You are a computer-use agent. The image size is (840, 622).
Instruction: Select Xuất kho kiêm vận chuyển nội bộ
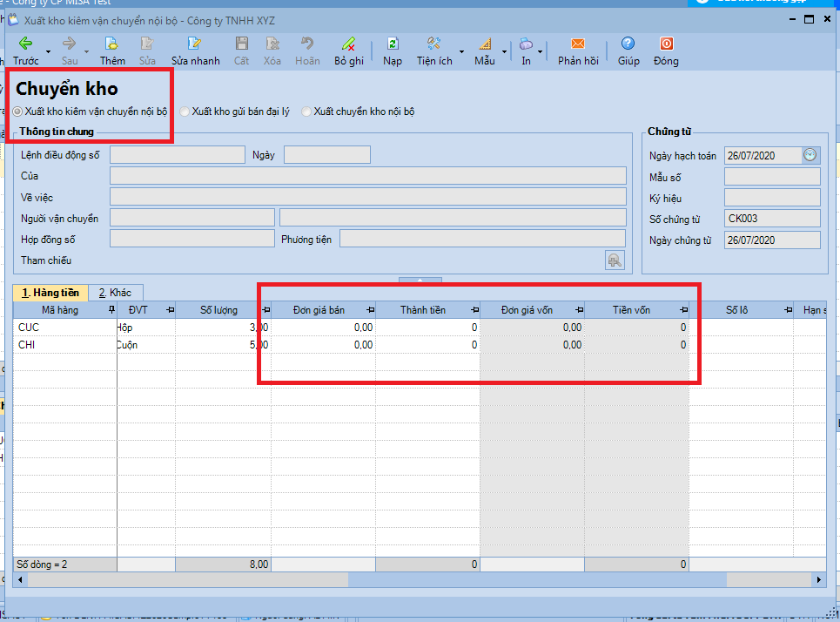(18, 112)
